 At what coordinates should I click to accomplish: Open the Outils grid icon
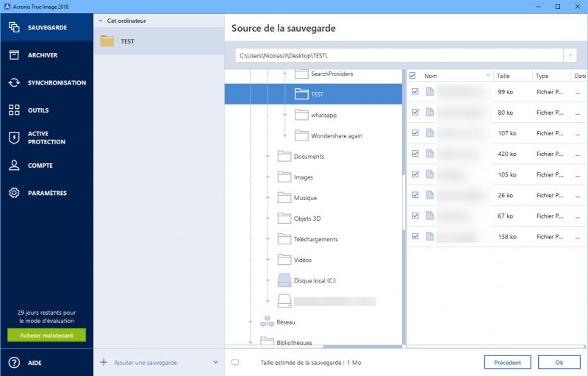pos(14,110)
